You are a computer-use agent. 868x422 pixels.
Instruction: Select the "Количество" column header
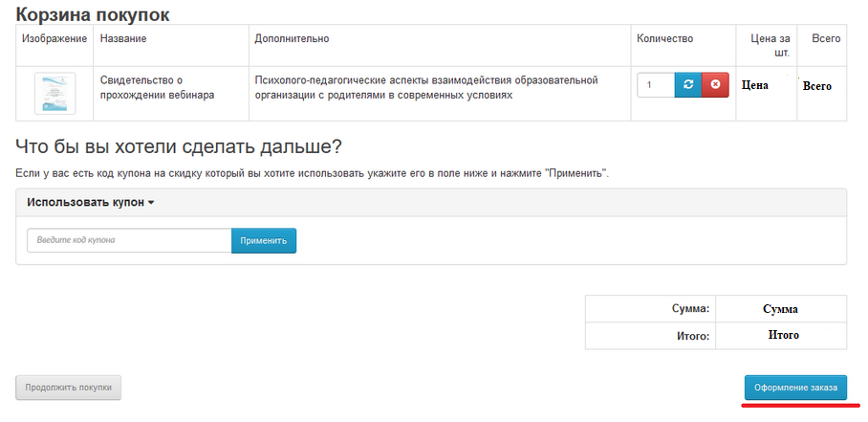click(x=664, y=38)
